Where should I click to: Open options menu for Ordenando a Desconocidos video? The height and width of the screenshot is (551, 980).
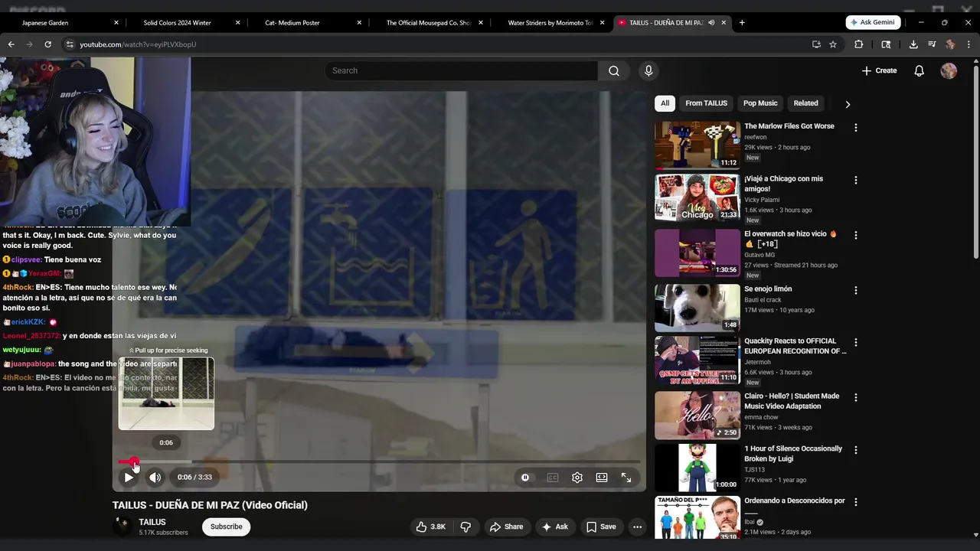856,503
